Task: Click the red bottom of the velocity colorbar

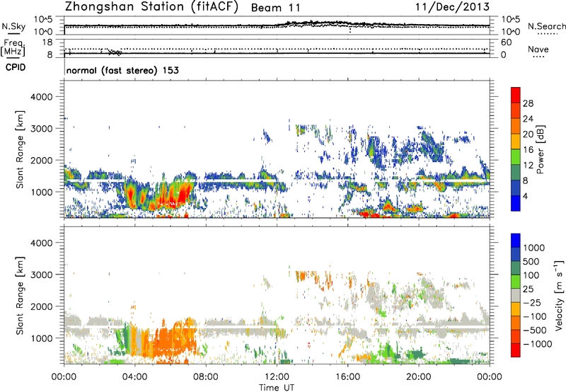Action: pyautogui.click(x=516, y=350)
